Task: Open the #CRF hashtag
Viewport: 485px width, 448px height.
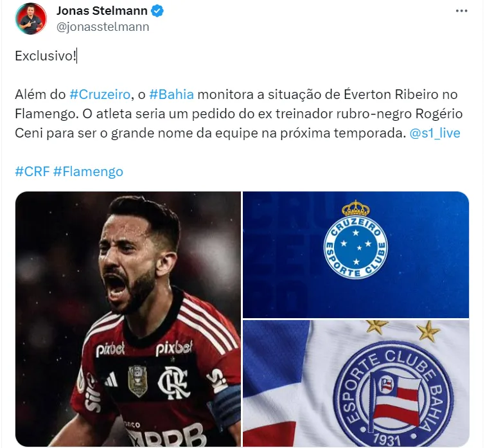Action: click(32, 172)
